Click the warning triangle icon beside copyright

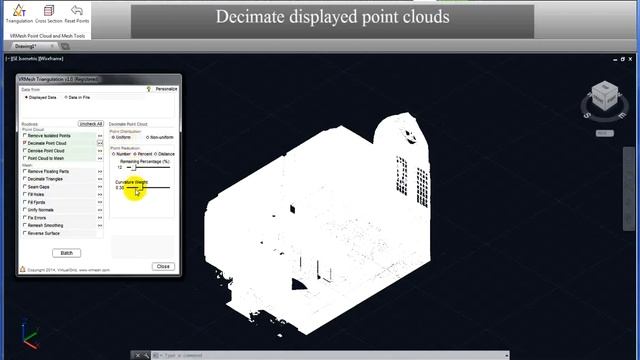(23, 269)
